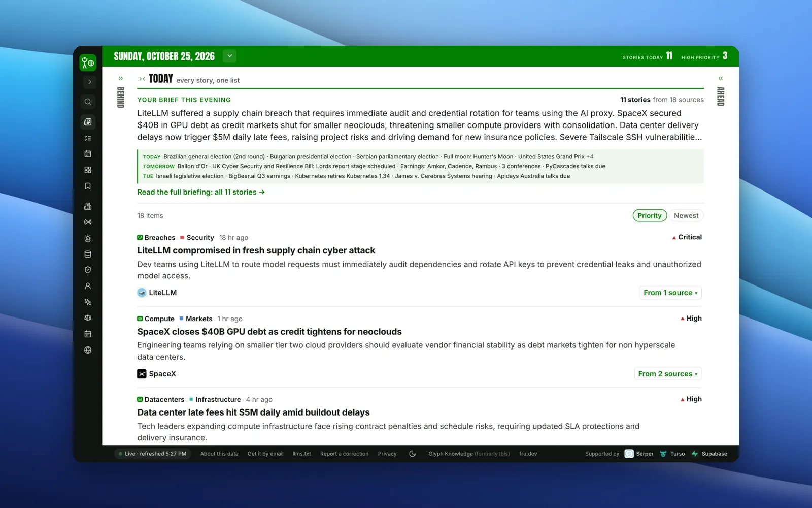Click 'About this data' footer link
Screen dimensions: 812x508
tap(219, 454)
